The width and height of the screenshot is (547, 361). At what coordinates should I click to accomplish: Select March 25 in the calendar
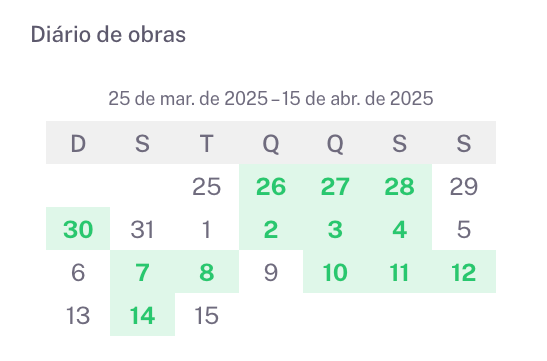[207, 186]
